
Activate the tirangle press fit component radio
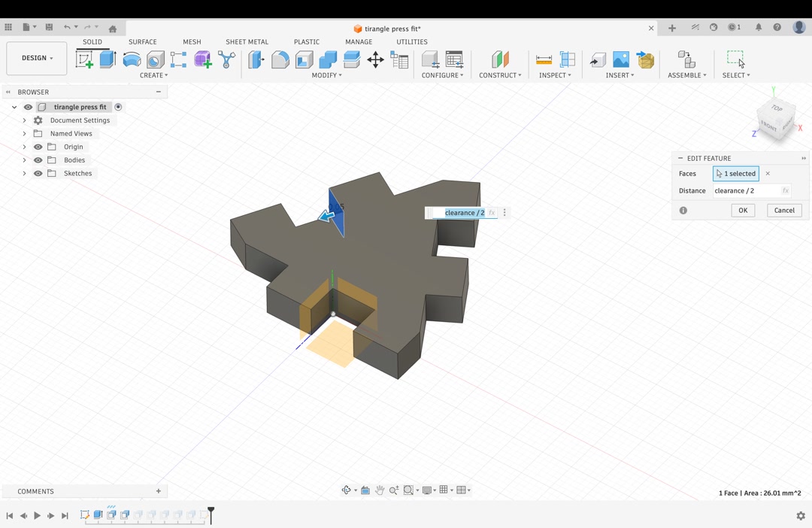click(118, 107)
